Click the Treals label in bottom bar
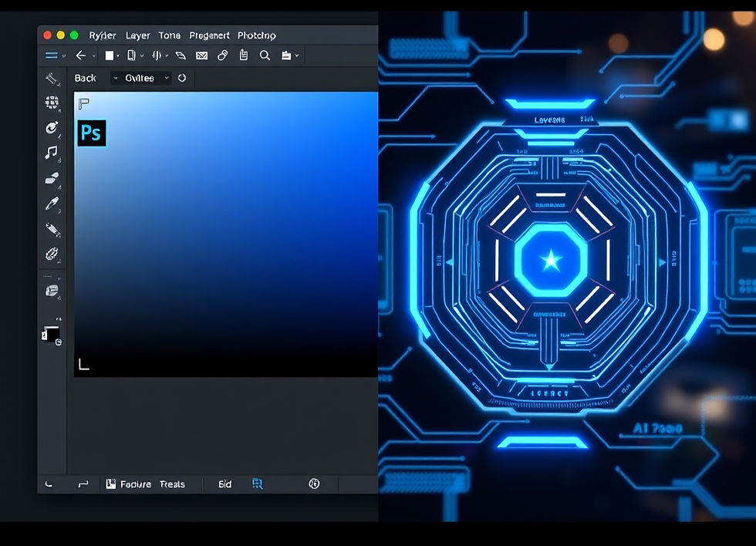This screenshot has width=756, height=546. [x=172, y=484]
